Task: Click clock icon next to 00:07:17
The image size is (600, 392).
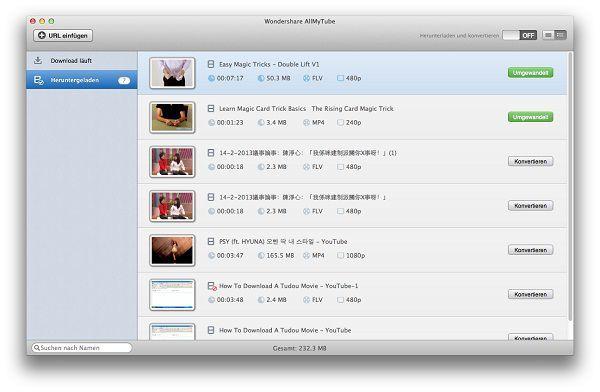Action: [x=211, y=78]
